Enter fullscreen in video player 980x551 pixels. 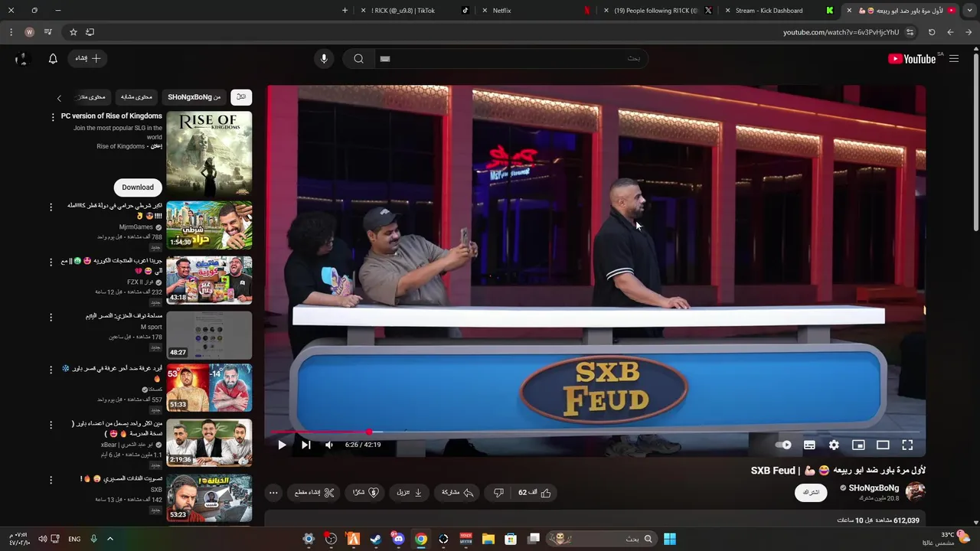(907, 445)
